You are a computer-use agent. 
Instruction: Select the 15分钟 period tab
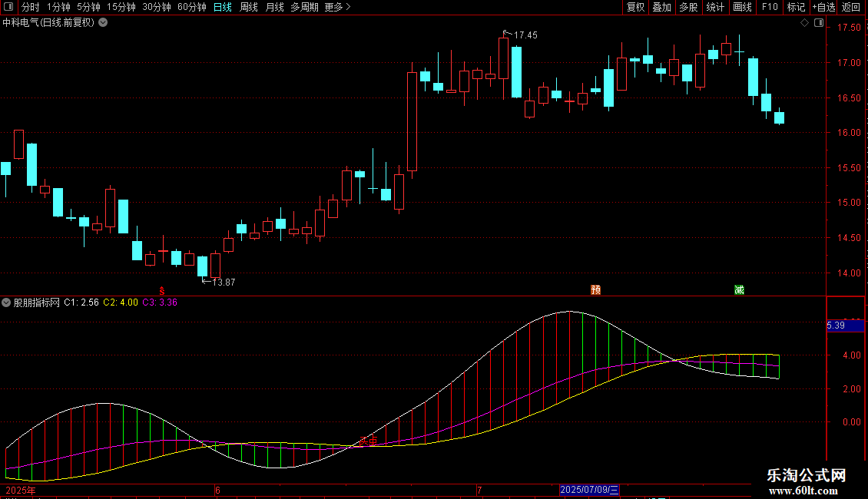121,7
